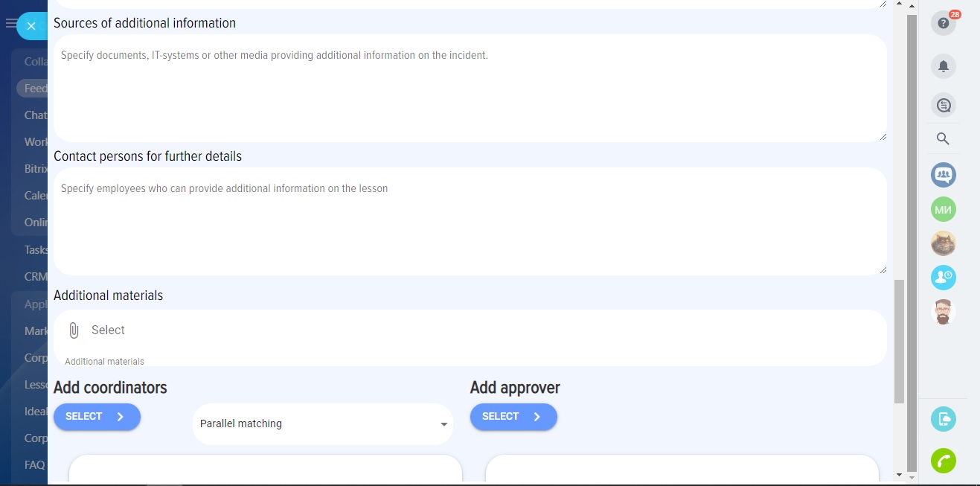Open the group chat avatar icon
The width and height of the screenshot is (980, 486).
(x=943, y=175)
